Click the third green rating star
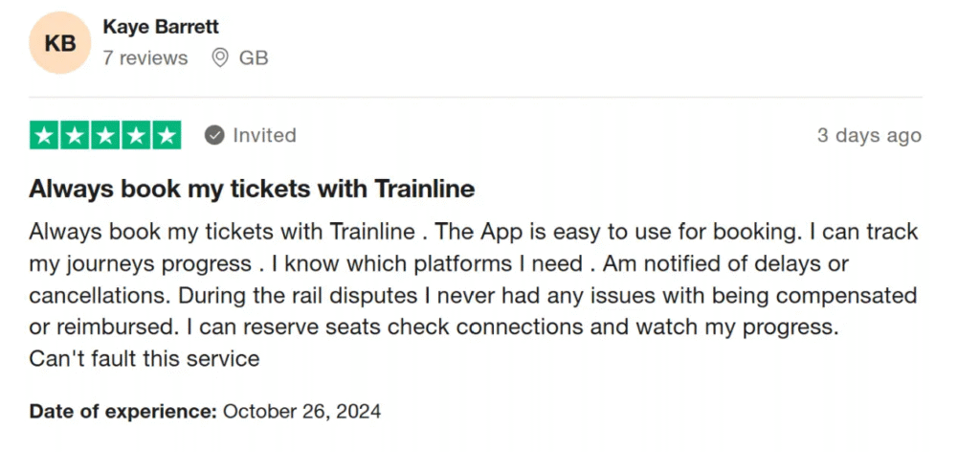Image resolution: width=980 pixels, height=452 pixels. click(105, 135)
